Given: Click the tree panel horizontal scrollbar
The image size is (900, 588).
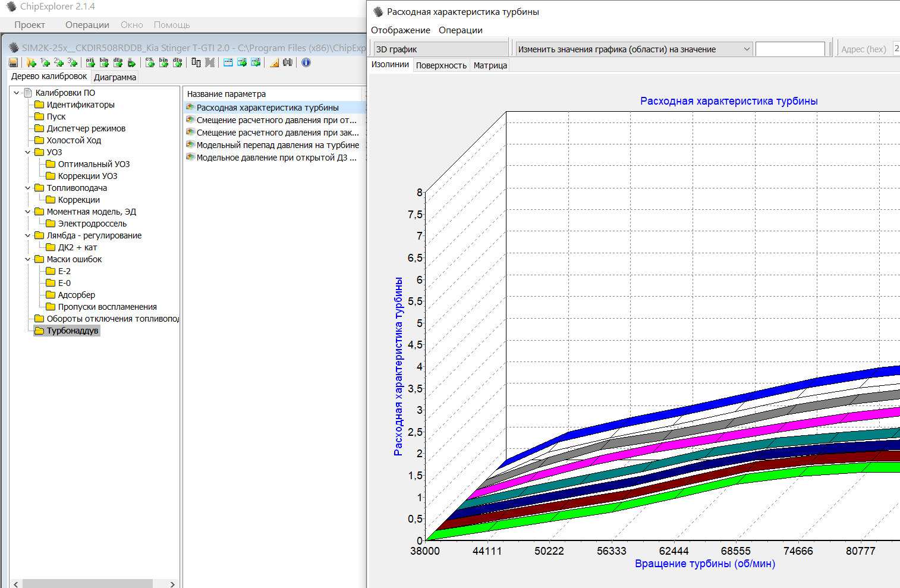Looking at the screenshot, I should click(87, 584).
